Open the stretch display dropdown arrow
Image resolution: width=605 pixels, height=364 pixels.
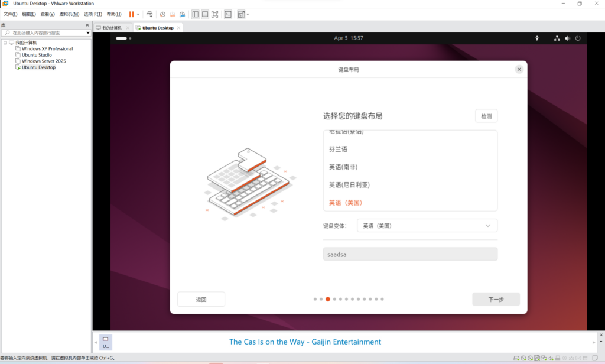coord(248,14)
